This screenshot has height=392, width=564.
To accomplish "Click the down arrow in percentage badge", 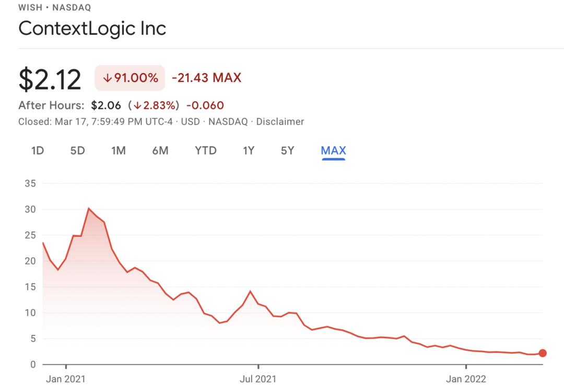I will tap(108, 78).
